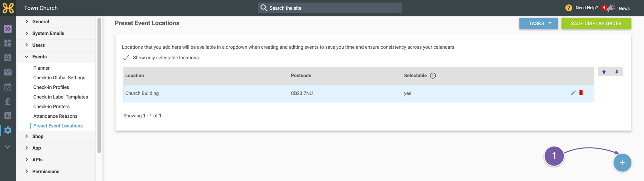This screenshot has width=644, height=181.
Task: Open the address book search icon
Action: pos(8,58)
